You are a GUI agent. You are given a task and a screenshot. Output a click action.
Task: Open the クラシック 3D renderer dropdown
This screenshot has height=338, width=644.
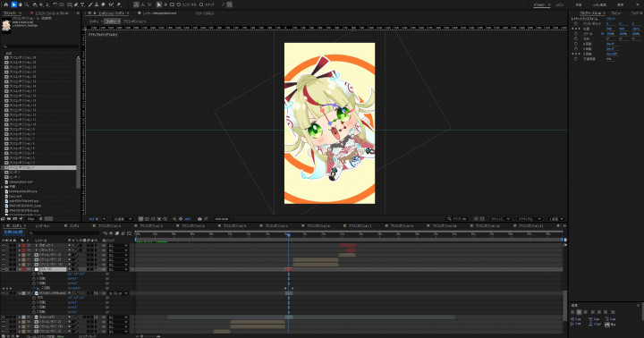click(501, 219)
